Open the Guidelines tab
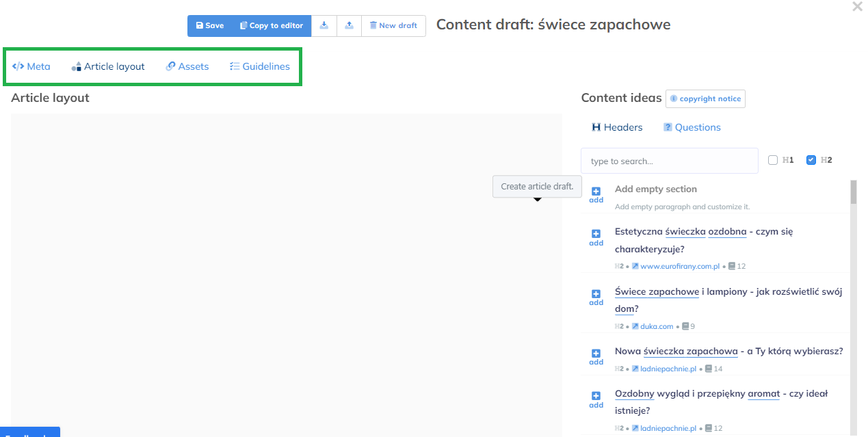The image size is (868, 437). pos(259,66)
